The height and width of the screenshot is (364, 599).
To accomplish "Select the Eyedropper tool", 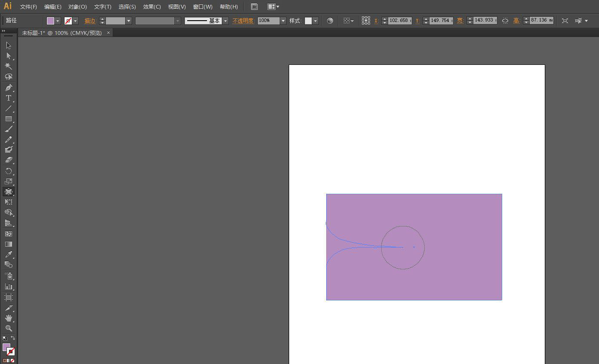I will tap(9, 254).
